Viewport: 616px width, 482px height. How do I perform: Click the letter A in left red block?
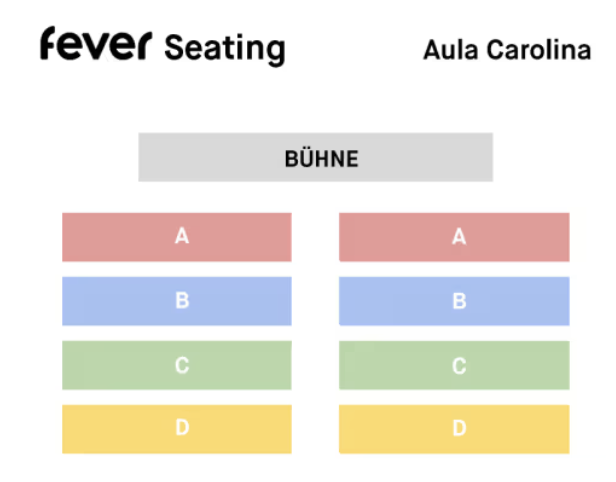182,236
